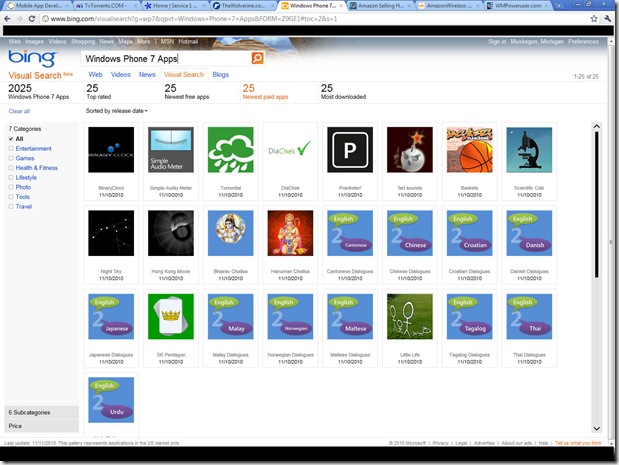619x465 pixels.
Task: Switch to the TvTorrents.COM browser tab
Action: 105,6
